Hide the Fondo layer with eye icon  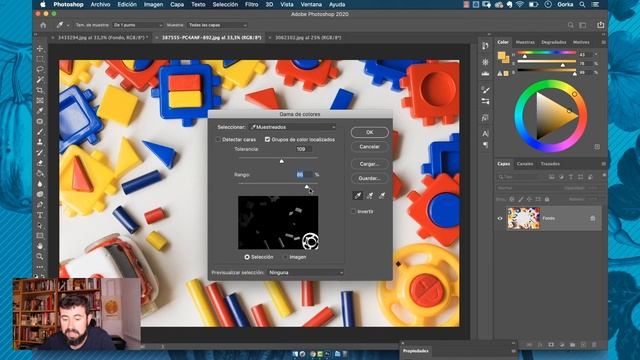[x=500, y=218]
